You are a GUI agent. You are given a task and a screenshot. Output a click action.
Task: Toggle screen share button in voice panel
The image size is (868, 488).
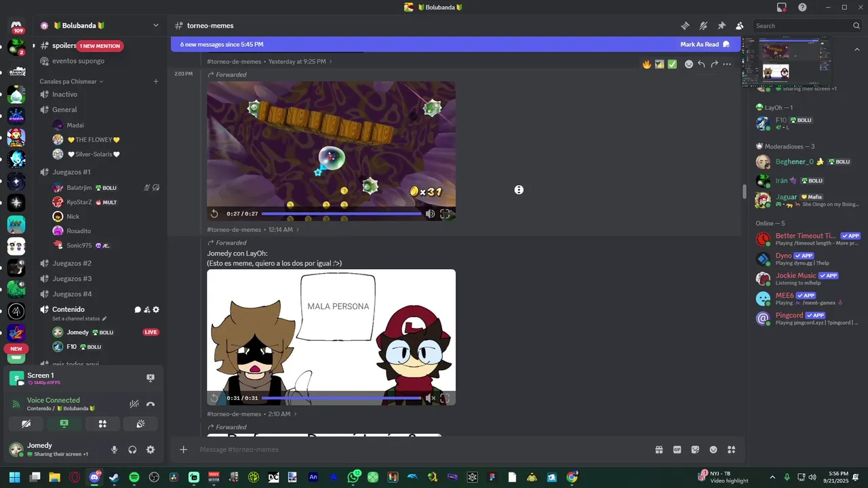tap(64, 424)
